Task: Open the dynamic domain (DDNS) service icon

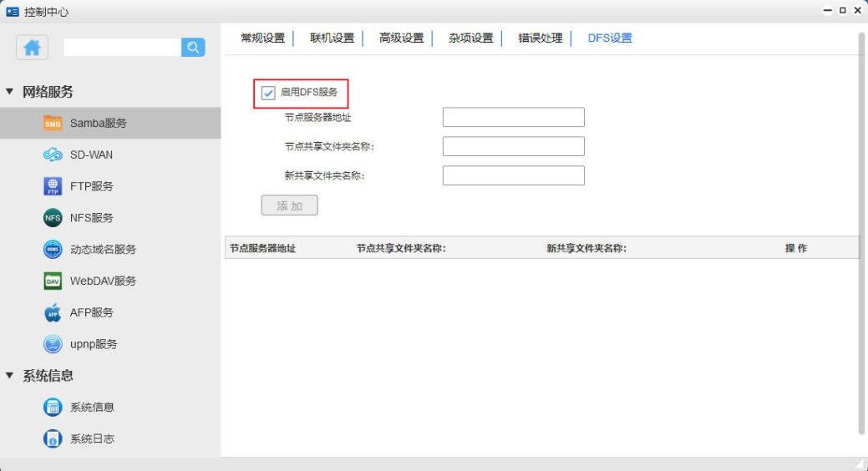Action: pyautogui.click(x=53, y=249)
